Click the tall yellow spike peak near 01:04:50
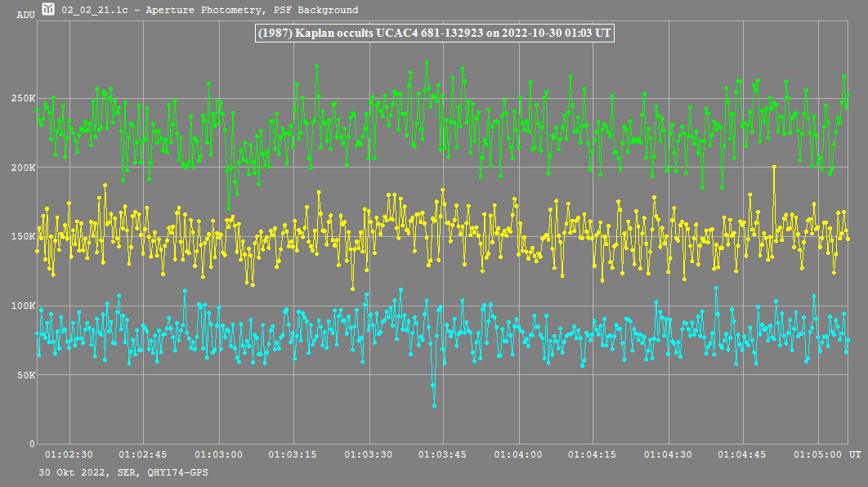Image resolution: width=868 pixels, height=487 pixels. click(x=773, y=167)
